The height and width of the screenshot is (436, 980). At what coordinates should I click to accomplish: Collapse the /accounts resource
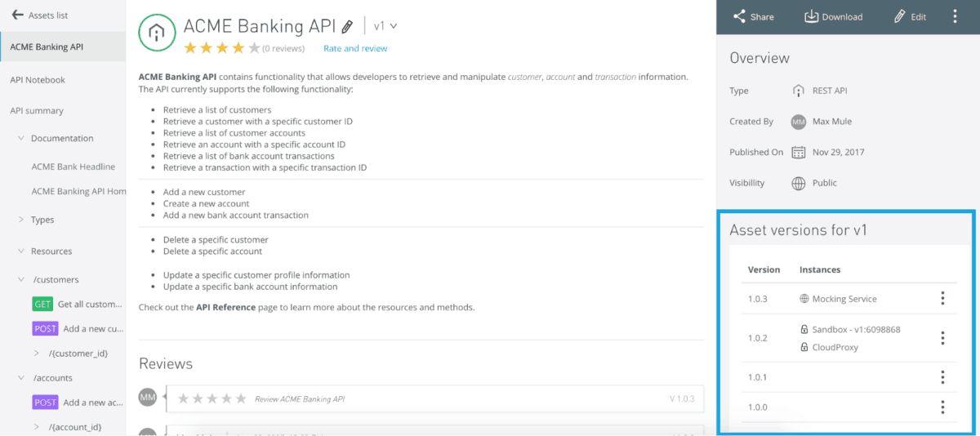click(20, 378)
